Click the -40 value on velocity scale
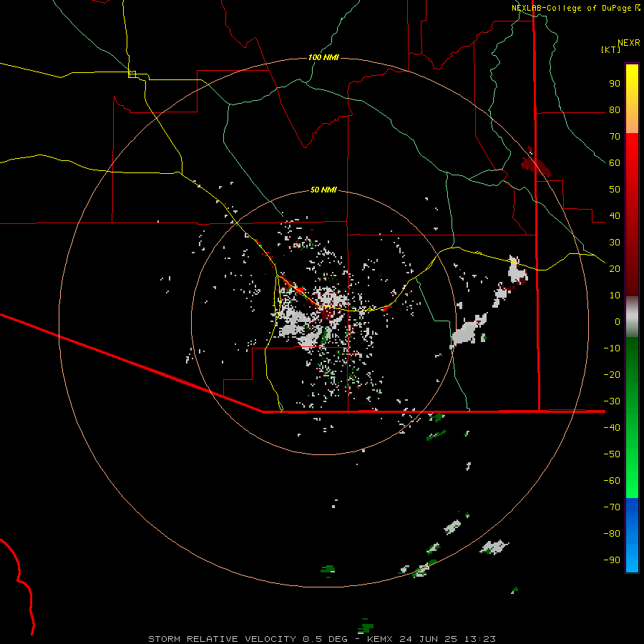Image resolution: width=644 pixels, height=644 pixels. [x=612, y=428]
